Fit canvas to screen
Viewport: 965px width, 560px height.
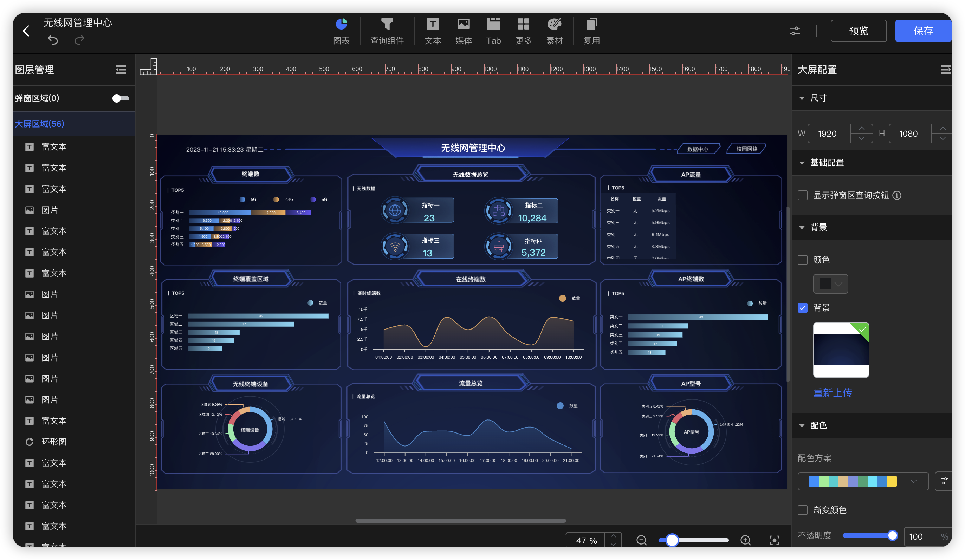click(x=774, y=540)
